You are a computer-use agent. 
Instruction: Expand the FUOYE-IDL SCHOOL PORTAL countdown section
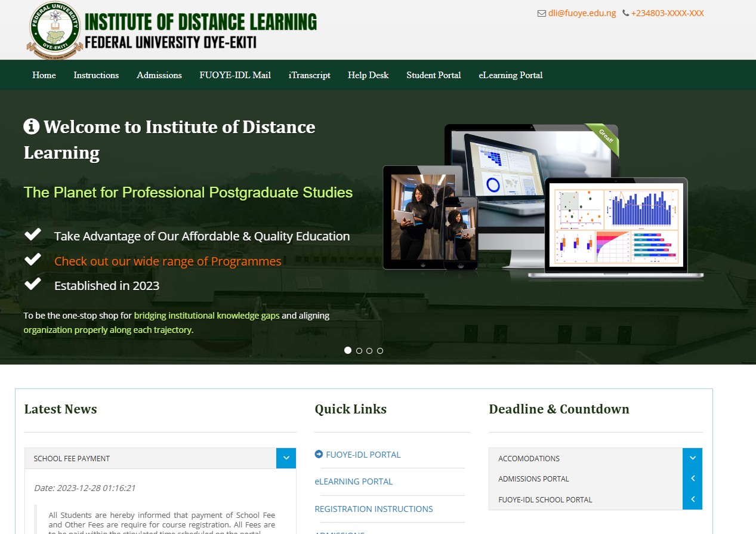point(692,499)
